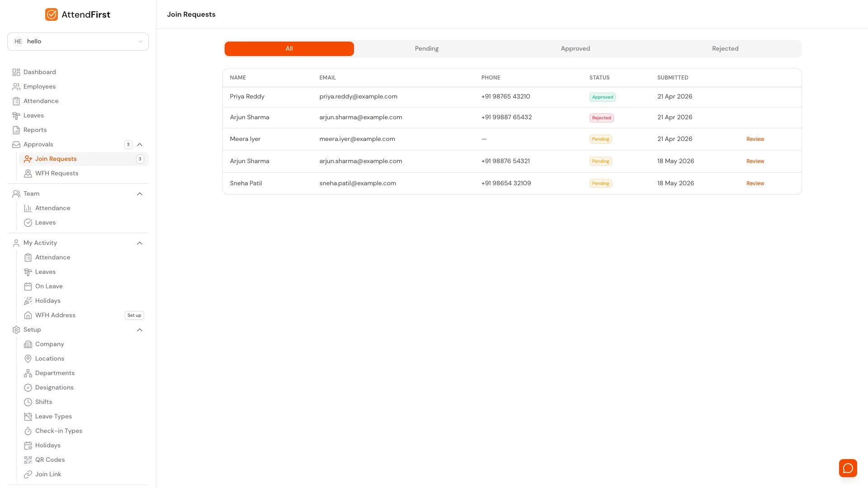
Task: Click the phone number +91 99887 65432
Action: point(506,117)
